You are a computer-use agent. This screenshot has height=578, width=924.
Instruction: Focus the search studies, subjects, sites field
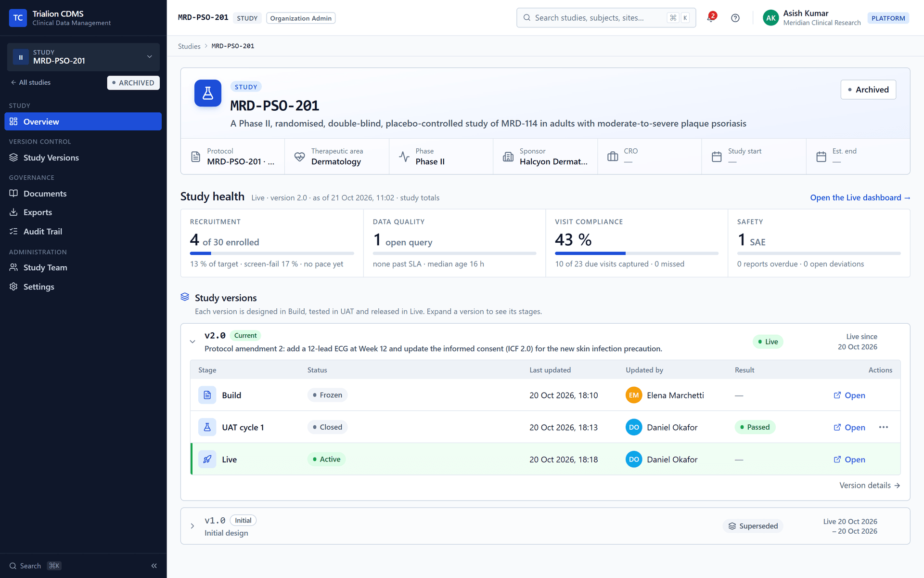pos(606,18)
